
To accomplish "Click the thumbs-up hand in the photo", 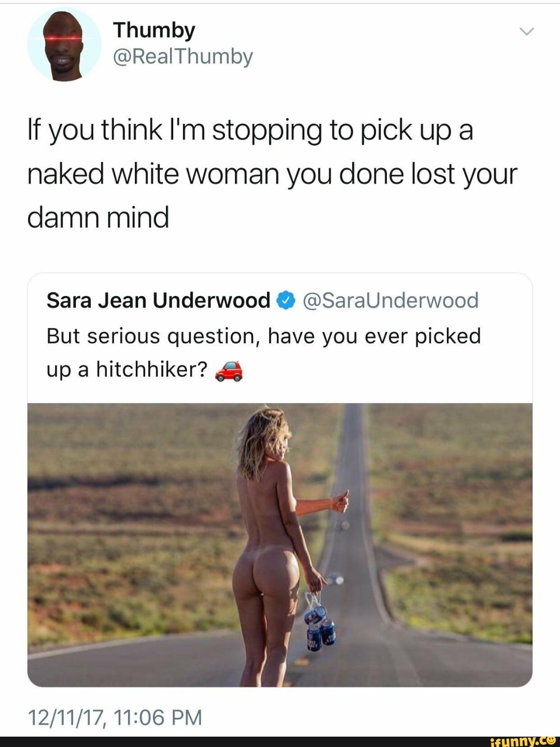I will click(341, 500).
